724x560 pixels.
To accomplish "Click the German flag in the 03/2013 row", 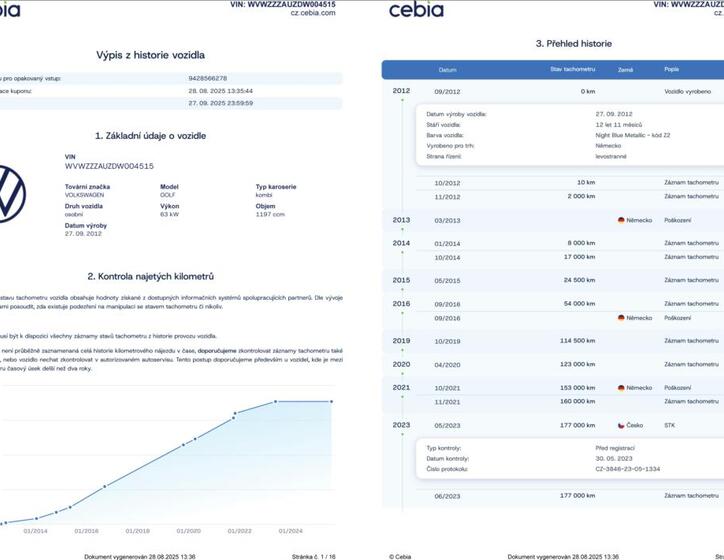I will [x=621, y=220].
